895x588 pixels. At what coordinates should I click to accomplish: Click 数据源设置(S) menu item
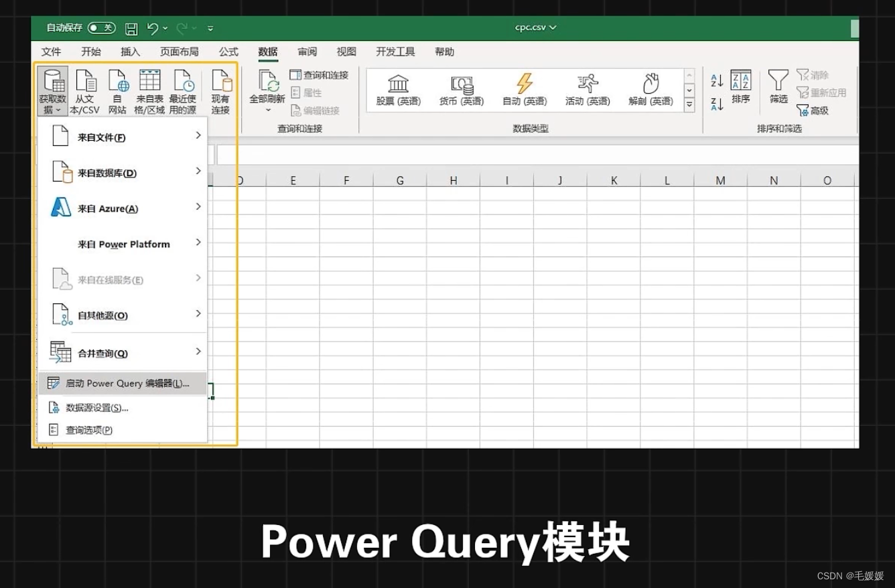click(123, 407)
